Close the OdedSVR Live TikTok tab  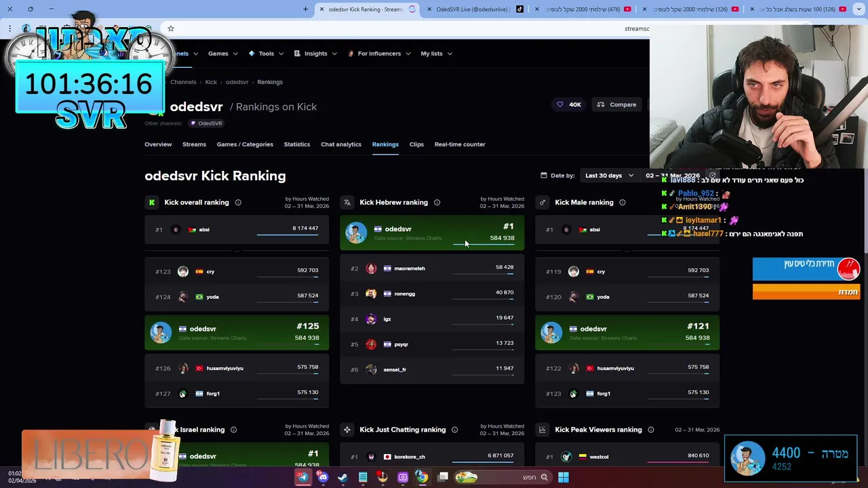tap(429, 9)
